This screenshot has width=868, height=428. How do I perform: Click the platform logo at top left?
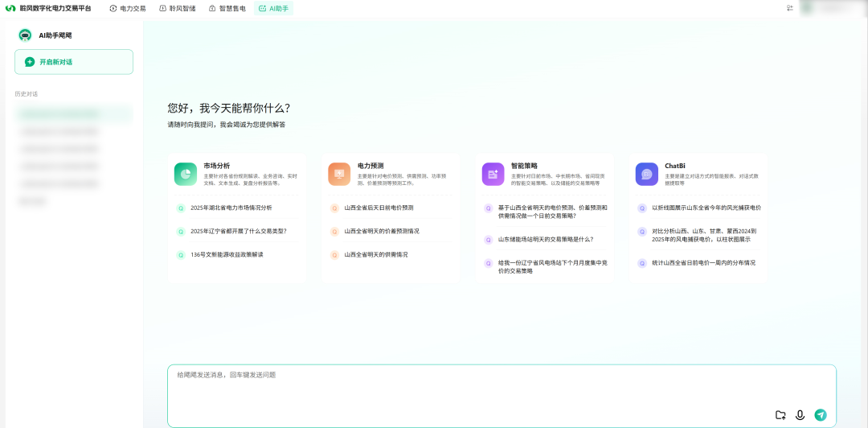coord(10,8)
